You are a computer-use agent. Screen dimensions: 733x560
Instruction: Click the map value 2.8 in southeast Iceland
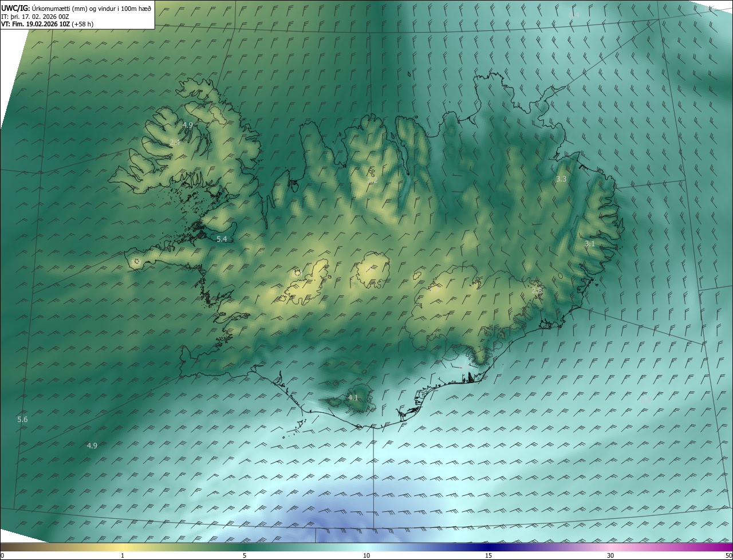pos(537,291)
